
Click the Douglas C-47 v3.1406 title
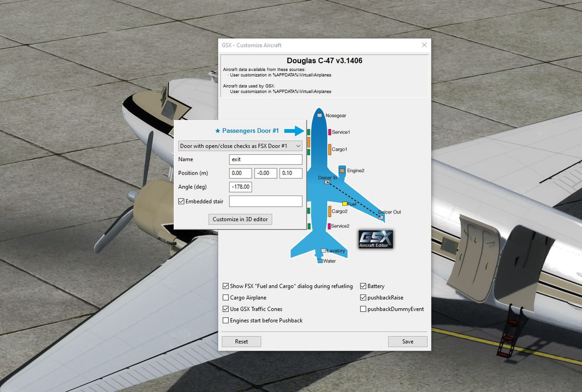click(325, 60)
